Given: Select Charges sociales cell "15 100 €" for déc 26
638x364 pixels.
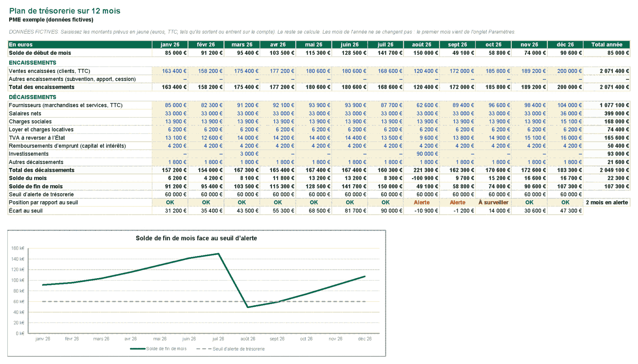Looking at the screenshot, I should click(565, 121).
